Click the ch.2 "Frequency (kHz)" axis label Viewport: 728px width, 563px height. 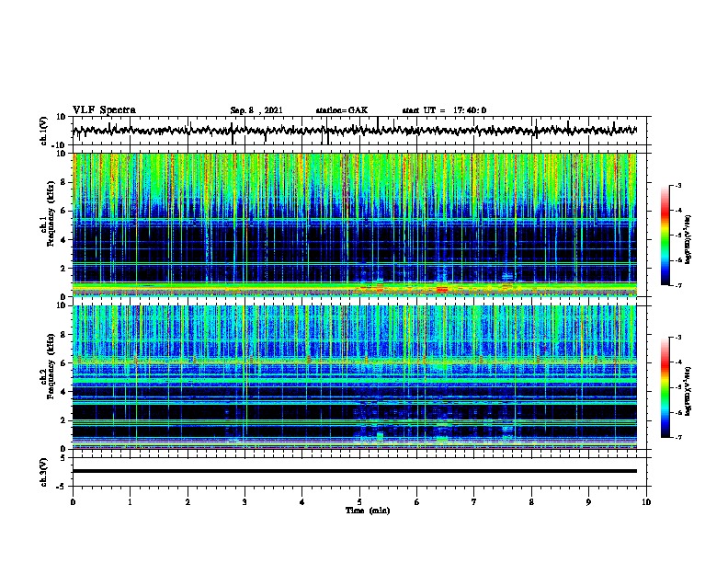click(x=51, y=366)
